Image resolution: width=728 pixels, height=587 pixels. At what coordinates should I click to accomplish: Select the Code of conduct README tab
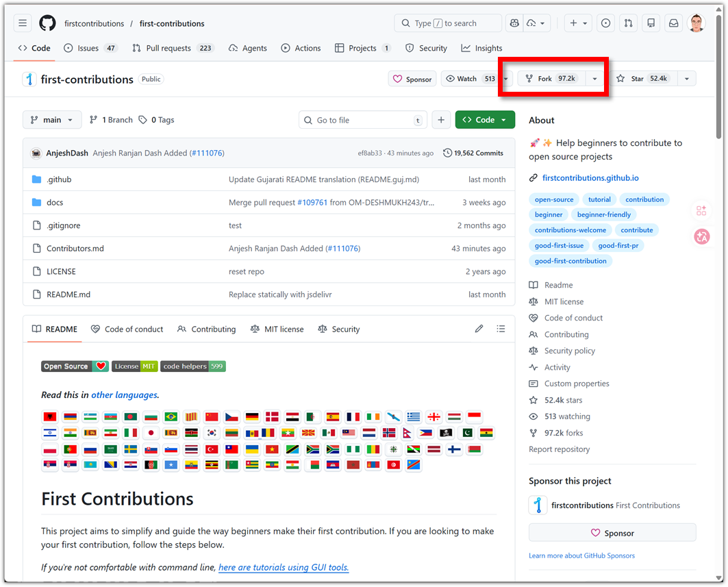point(127,329)
